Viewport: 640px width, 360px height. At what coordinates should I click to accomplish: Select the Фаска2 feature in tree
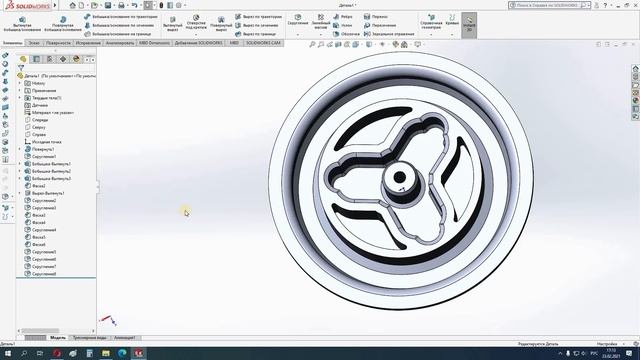click(x=35, y=186)
